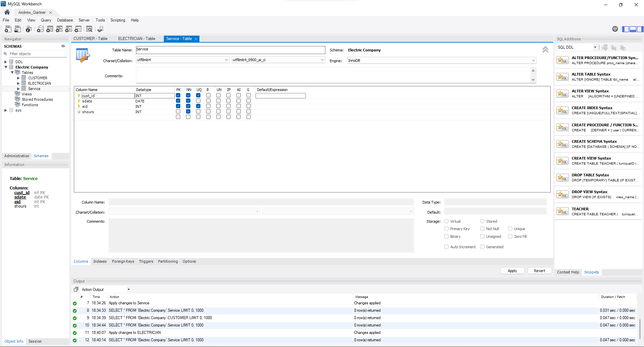The width and height of the screenshot is (644, 347).
Task: Select the ELECTRICIAN table in navigator
Action: 40,83
